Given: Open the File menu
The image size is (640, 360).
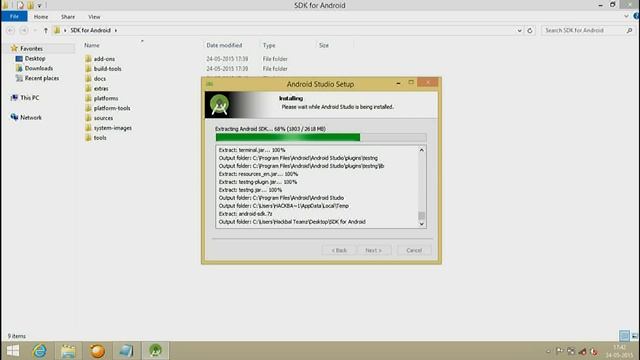Looking at the screenshot, I should [14, 16].
